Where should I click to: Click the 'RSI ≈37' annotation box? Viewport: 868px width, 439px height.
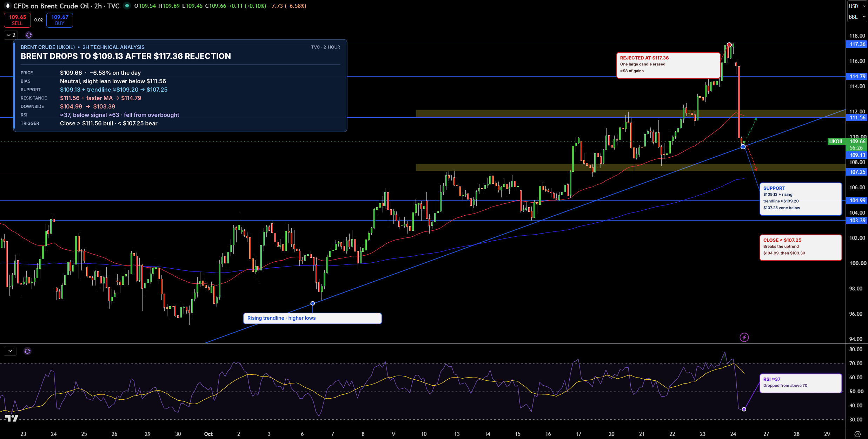coord(801,383)
